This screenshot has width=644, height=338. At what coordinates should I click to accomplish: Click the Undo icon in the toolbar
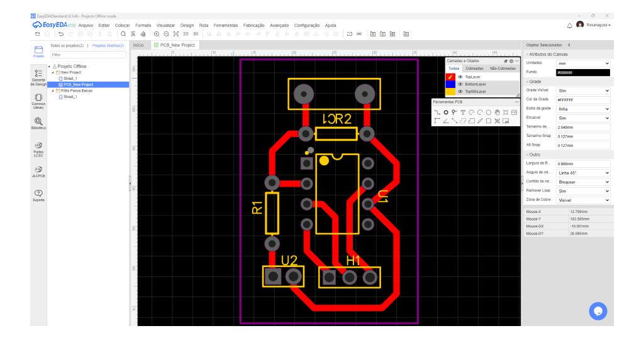pos(61,34)
